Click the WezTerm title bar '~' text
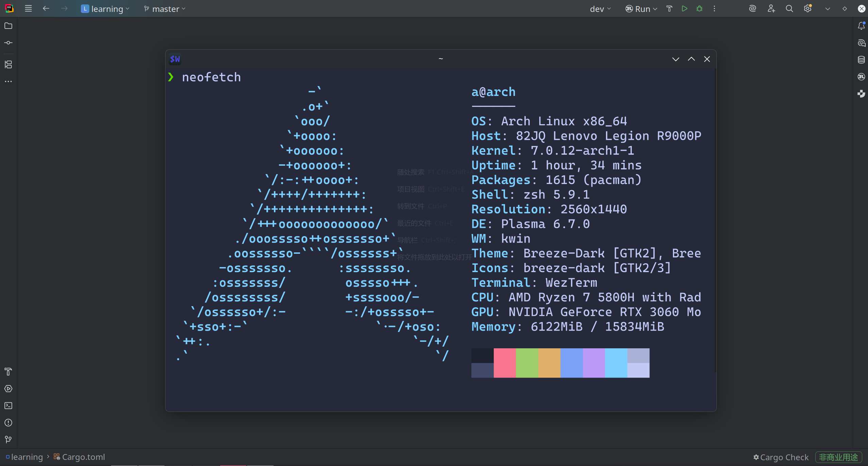Viewport: 868px width, 466px height. coord(441,59)
